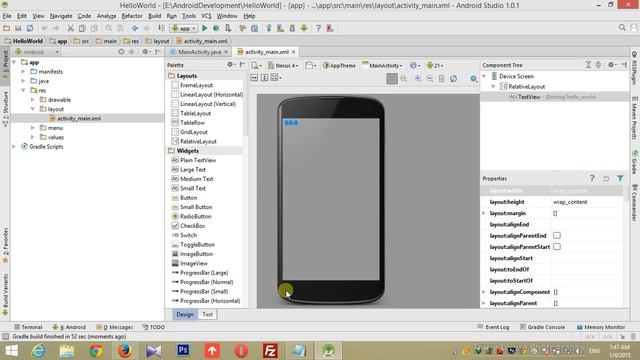Screen dimensions: 640x360
Task: Click Scroll from Source icon in Project panel
Action: click(121, 52)
